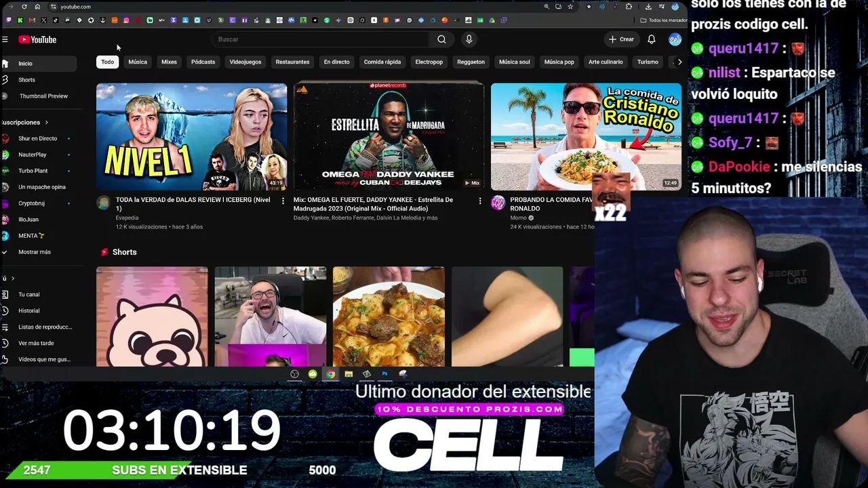Play the NIVEL 1 iceberg video thumbnail
868x488 pixels.
pos(191,137)
